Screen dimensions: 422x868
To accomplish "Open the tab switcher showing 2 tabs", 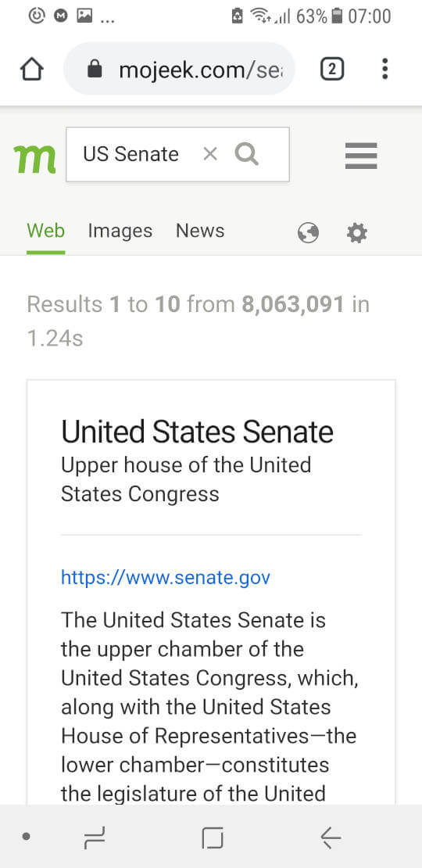I will coord(332,69).
